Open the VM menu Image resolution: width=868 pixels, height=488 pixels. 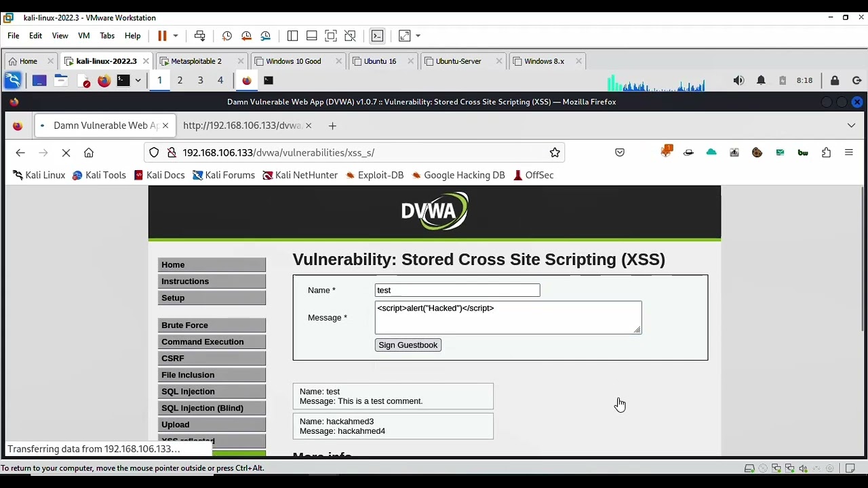[84, 36]
